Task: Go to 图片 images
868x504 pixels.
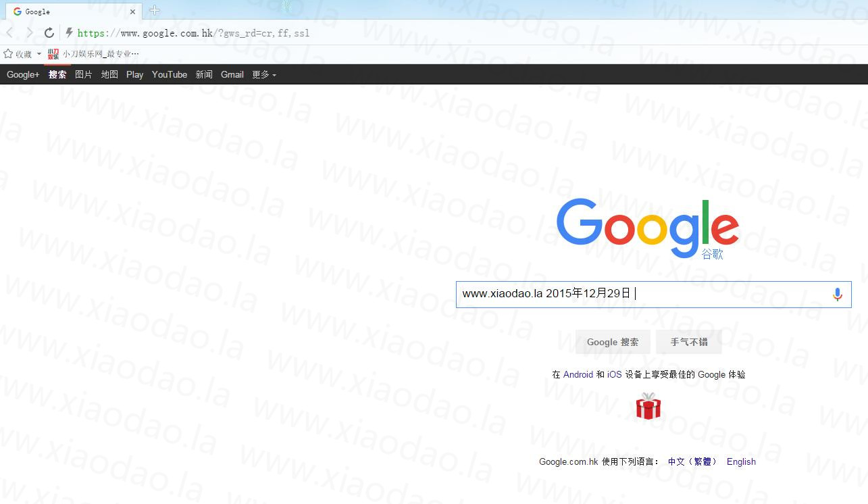Action: [x=84, y=74]
